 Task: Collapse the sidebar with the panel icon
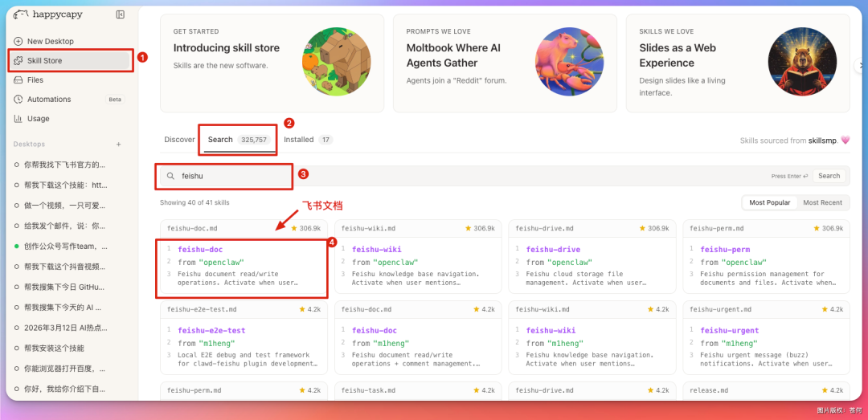pyautogui.click(x=120, y=14)
